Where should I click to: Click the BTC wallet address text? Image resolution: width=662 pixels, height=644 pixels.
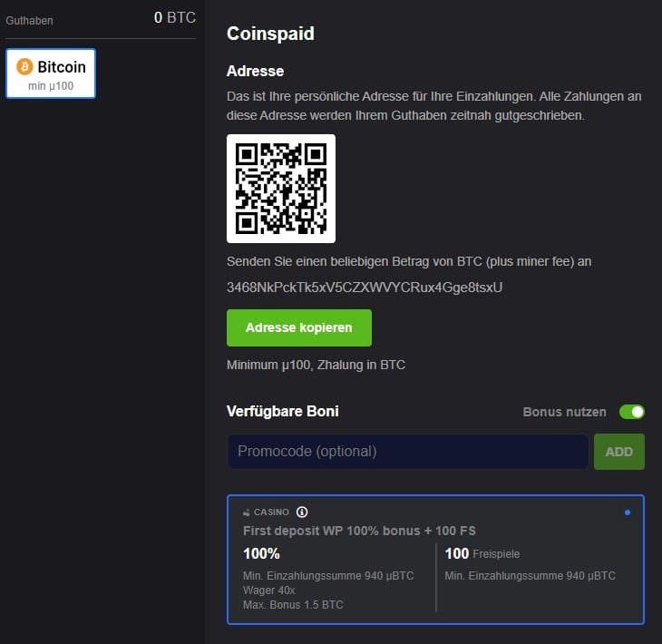click(x=364, y=288)
